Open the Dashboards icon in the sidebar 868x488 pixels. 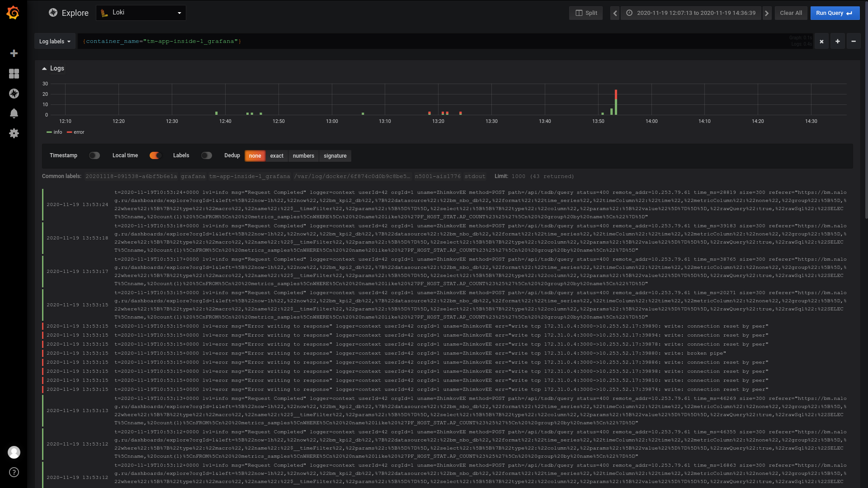(x=14, y=74)
